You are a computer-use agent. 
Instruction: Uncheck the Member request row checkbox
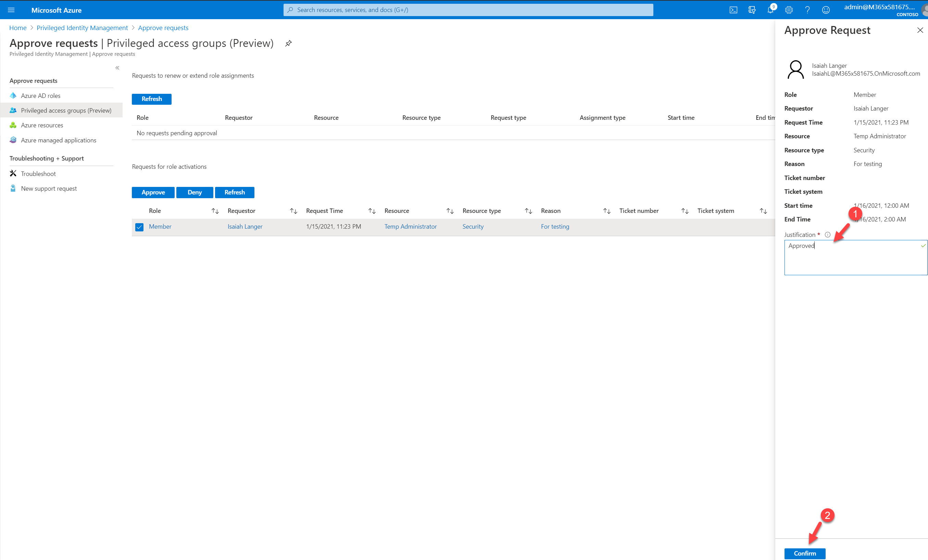pyautogui.click(x=139, y=227)
